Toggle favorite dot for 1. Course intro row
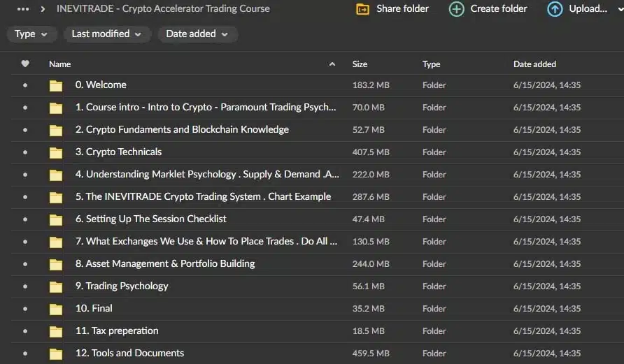 [25, 108]
